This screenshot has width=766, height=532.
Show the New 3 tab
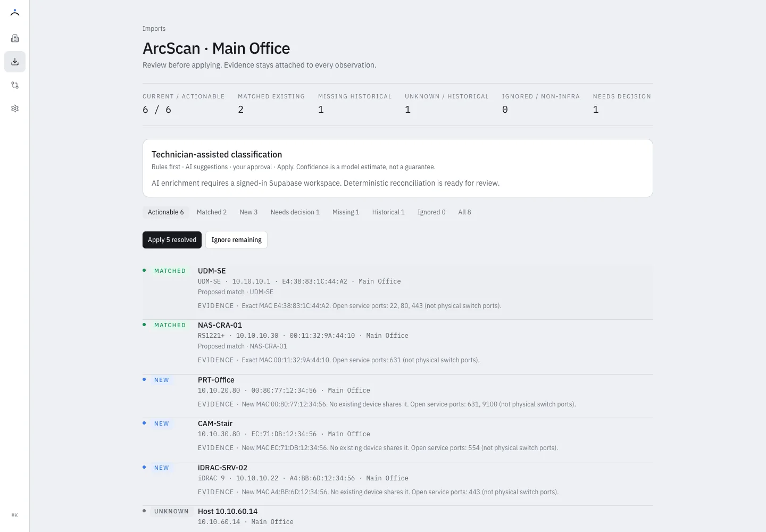pos(248,212)
